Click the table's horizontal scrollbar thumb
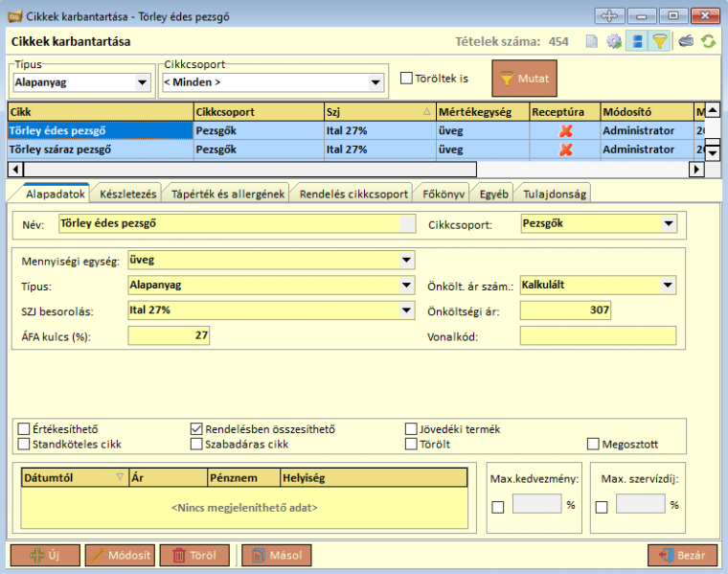The width and height of the screenshot is (728, 574). [x=250, y=169]
